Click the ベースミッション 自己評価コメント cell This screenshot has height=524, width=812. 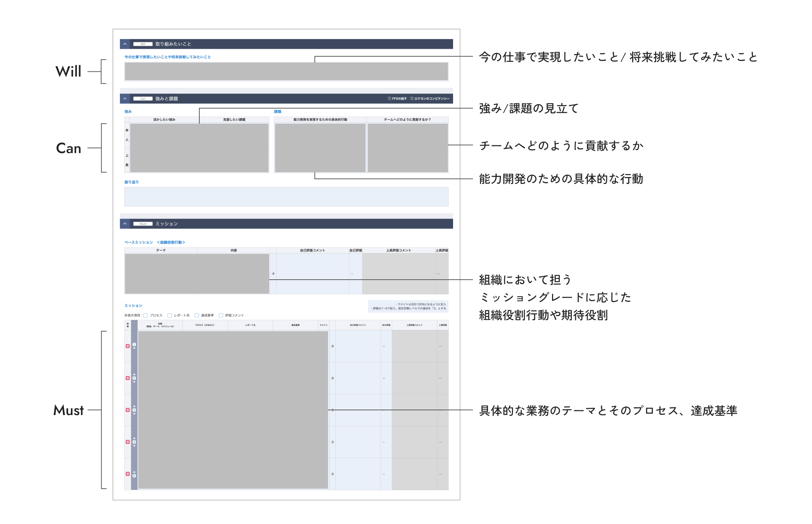point(313,274)
